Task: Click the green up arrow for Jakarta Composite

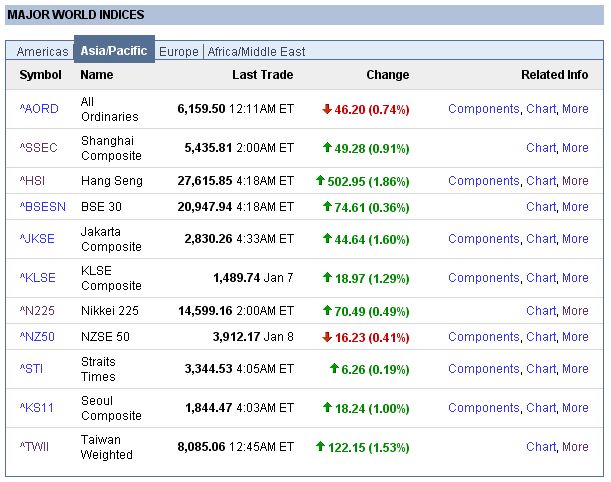Action: coord(327,238)
